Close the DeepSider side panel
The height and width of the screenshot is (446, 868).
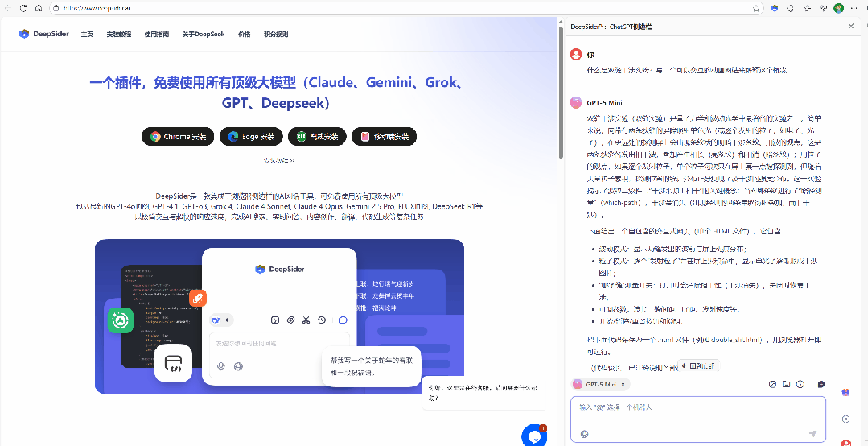point(851,27)
